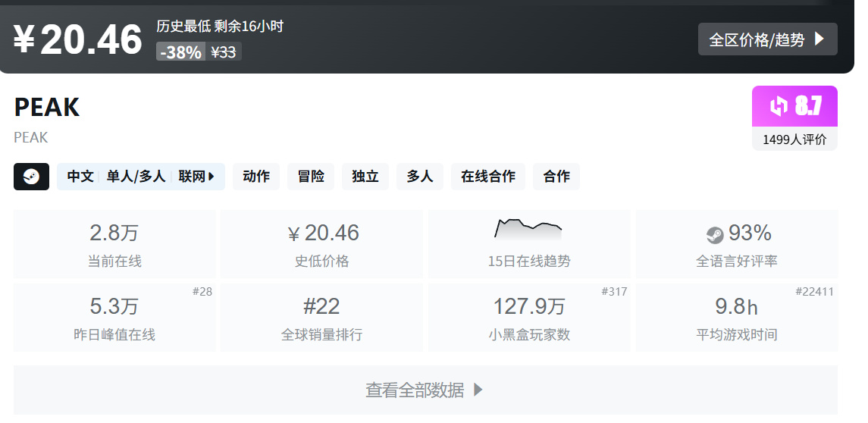
Task: Click the 9.8h 平均游戏时间 card
Action: coord(736,318)
